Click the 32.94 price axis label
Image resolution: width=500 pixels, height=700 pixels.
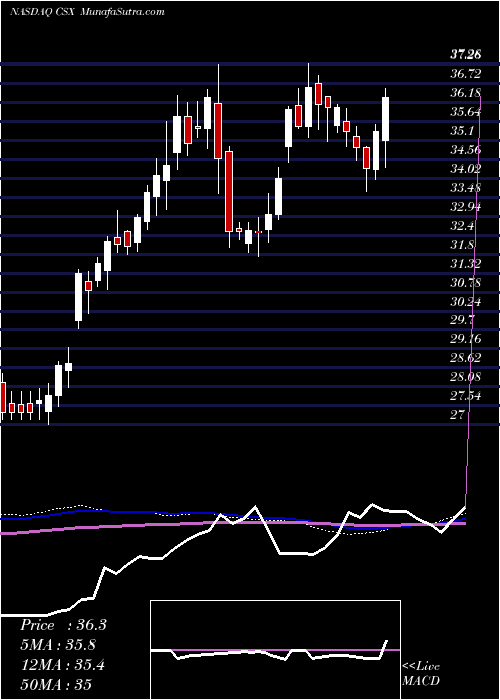[x=465, y=207]
